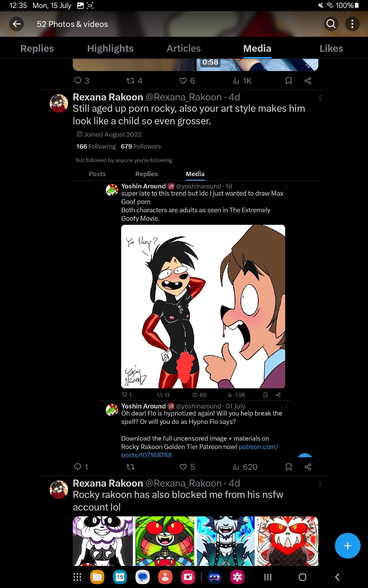Open search from the profile header

(331, 24)
